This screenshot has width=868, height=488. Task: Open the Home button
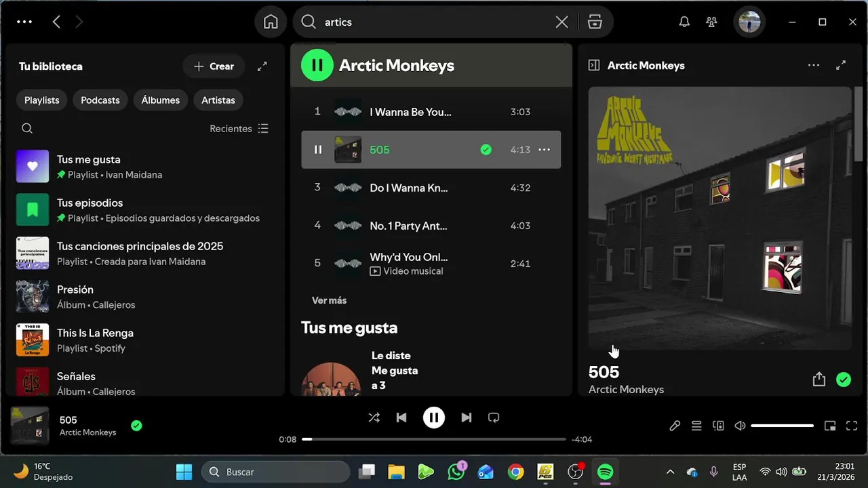click(x=271, y=22)
